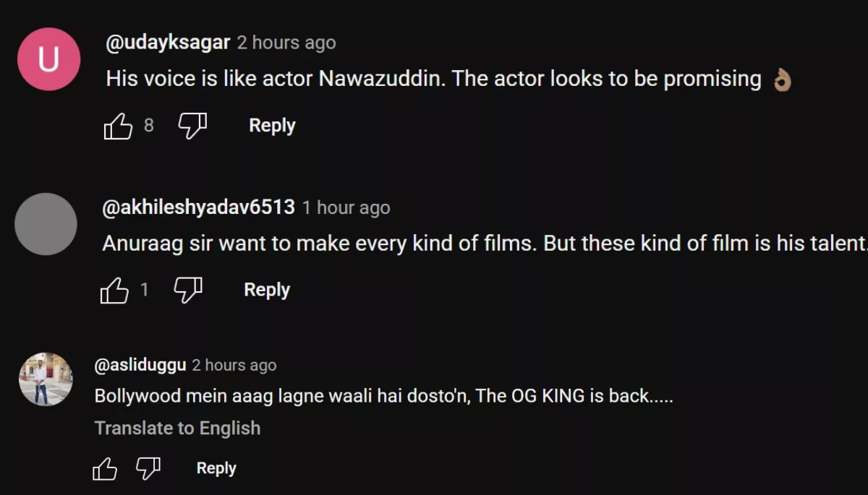The image size is (868, 495).
Task: Click the '1 hour ago' comment timestamp
Action: pos(346,208)
